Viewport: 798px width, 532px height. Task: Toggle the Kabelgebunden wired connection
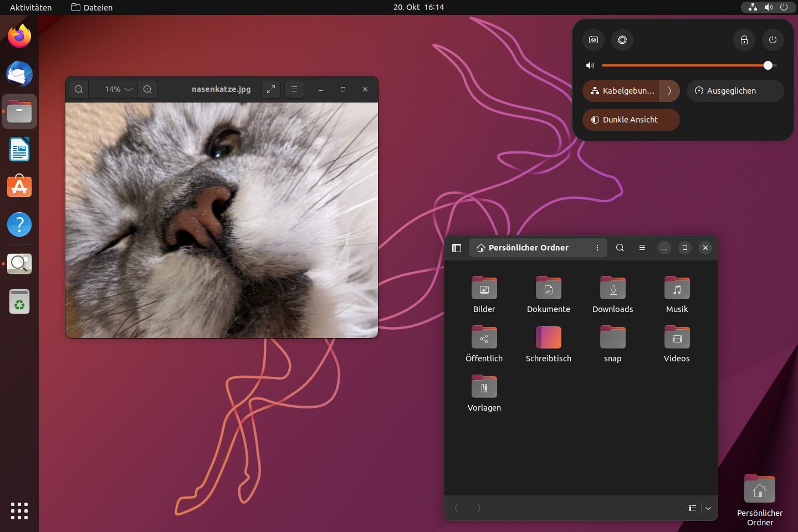pos(621,91)
